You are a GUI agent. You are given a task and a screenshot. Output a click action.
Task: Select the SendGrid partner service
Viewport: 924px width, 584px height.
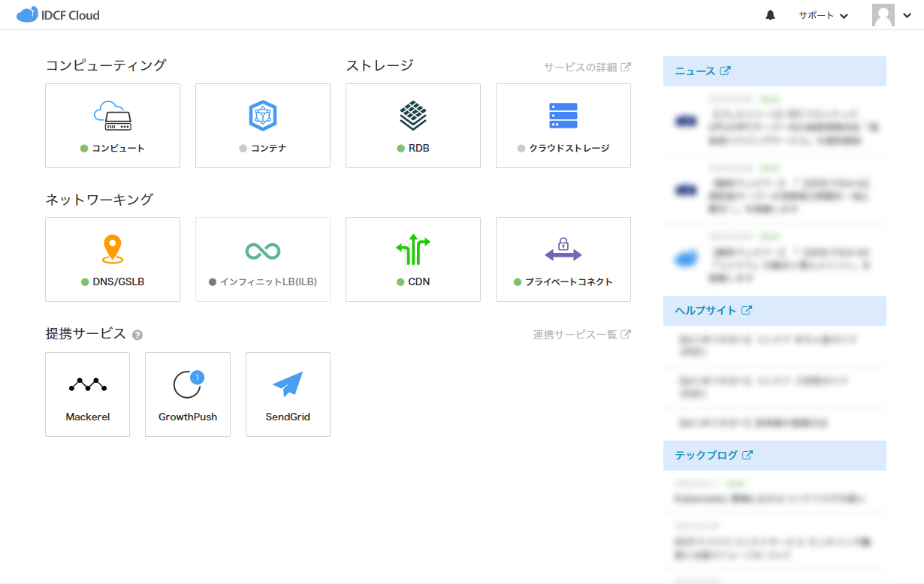coord(288,394)
